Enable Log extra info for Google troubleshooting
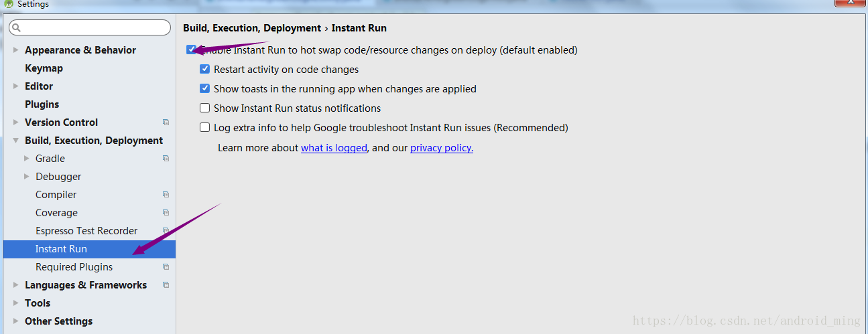This screenshot has width=868, height=334. tap(205, 127)
